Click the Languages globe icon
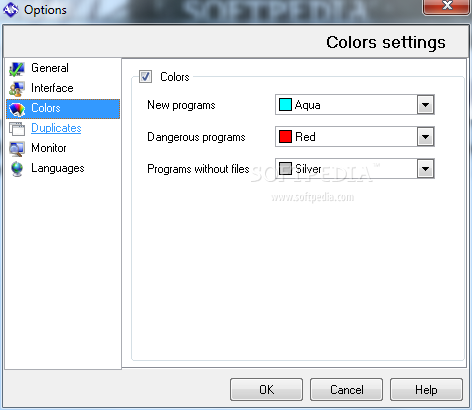This screenshot has height=410, width=472. point(17,169)
